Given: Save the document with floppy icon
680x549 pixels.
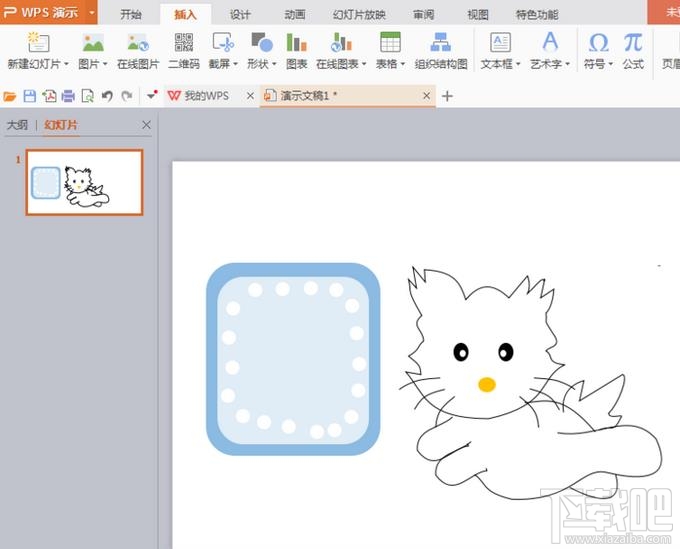Looking at the screenshot, I should coord(29,96).
